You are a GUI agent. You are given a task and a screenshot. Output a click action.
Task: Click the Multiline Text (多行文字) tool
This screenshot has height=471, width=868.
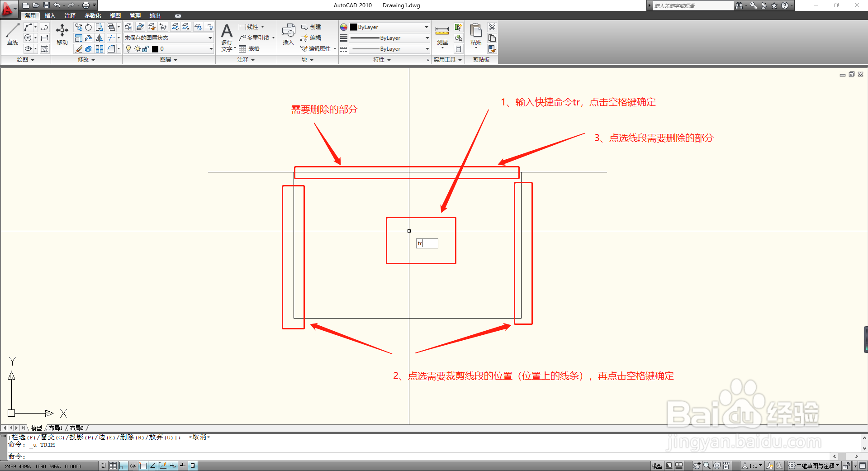coord(227,37)
